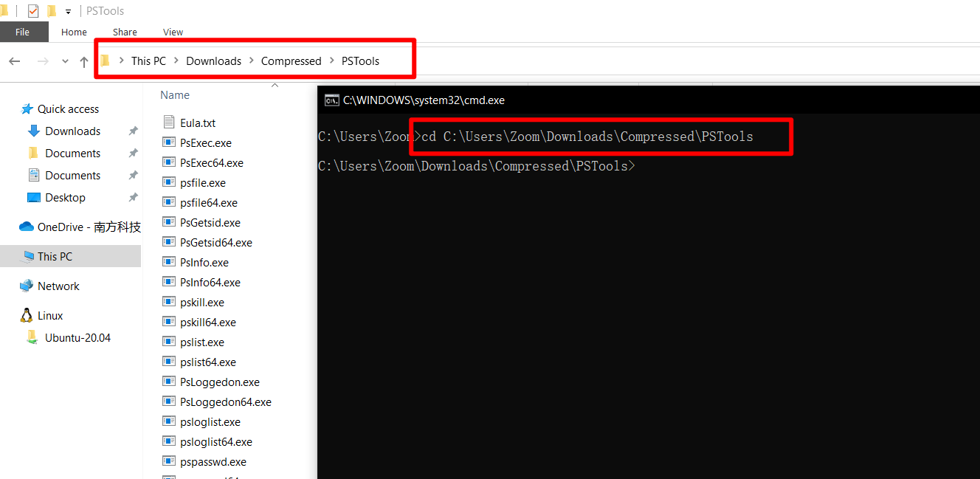Select PsGetsid64.exe in file list

coord(216,243)
